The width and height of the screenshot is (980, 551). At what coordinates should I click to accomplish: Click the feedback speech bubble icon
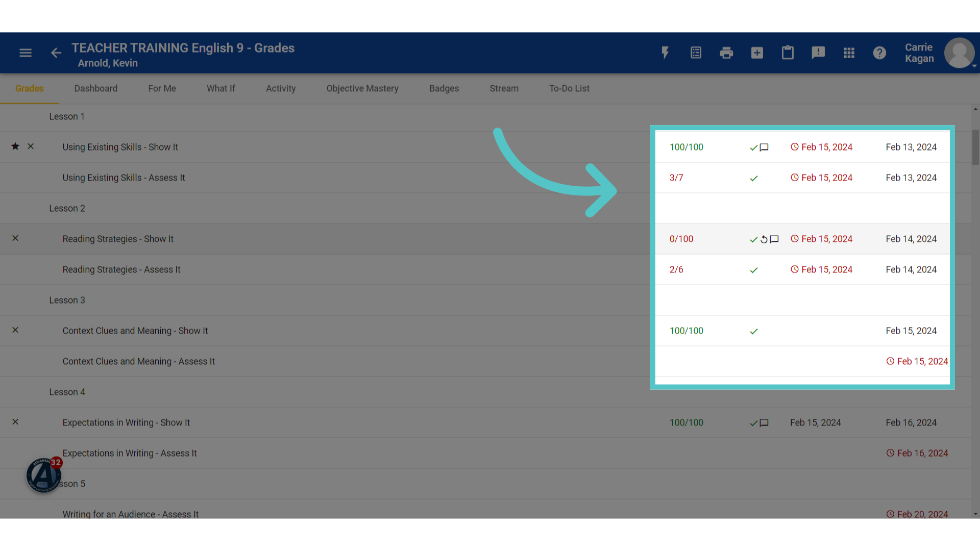(x=818, y=53)
